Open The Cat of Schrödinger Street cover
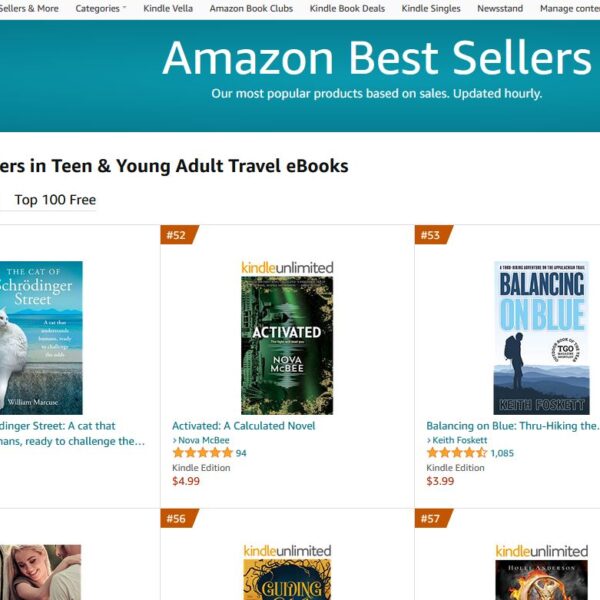The width and height of the screenshot is (600, 600). point(41,338)
